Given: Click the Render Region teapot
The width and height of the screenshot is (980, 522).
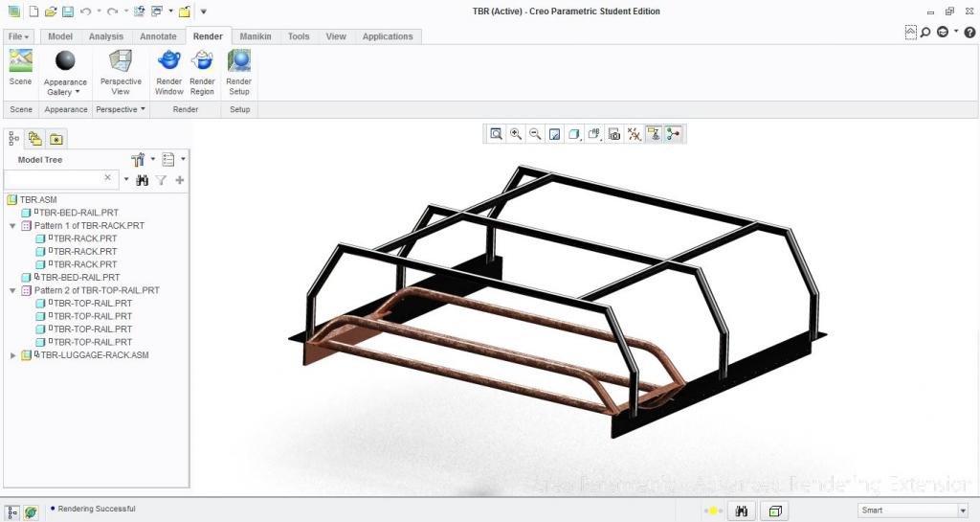Looking at the screenshot, I should (202, 73).
